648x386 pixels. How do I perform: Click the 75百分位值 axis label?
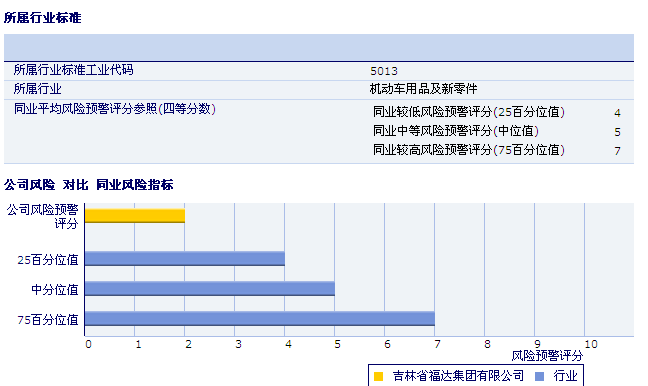(48, 319)
